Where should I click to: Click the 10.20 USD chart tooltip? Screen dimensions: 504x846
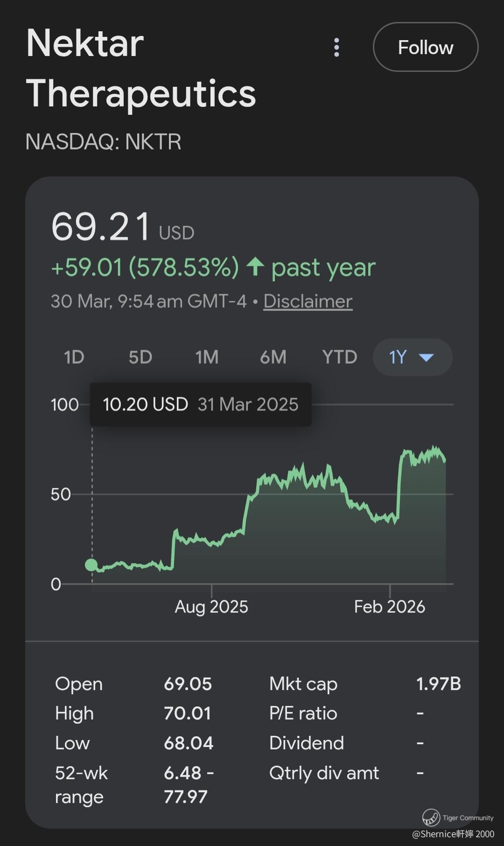[x=201, y=404]
